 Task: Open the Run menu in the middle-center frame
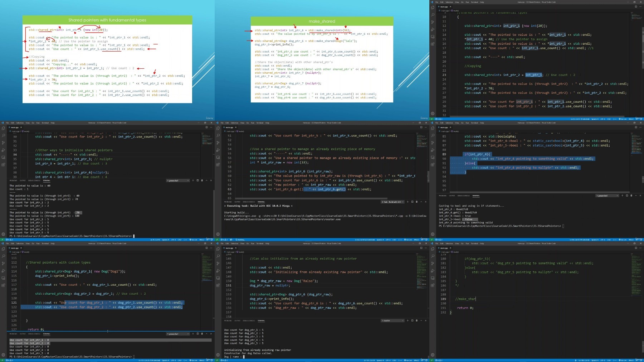click(253, 123)
